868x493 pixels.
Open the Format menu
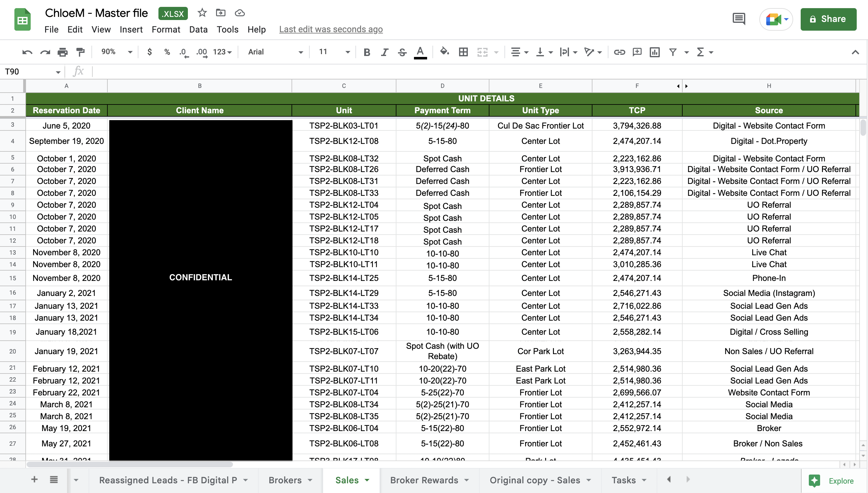165,29
